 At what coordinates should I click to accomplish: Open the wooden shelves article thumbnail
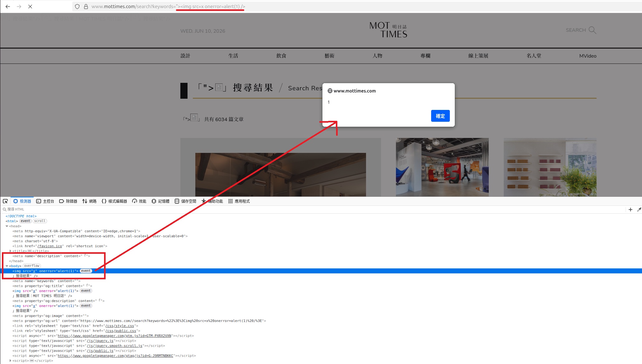tap(550, 167)
